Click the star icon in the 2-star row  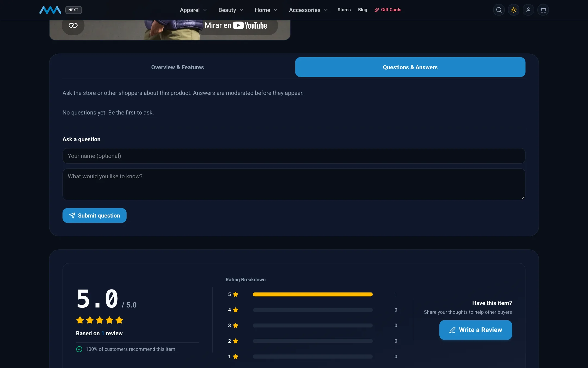[x=236, y=341]
